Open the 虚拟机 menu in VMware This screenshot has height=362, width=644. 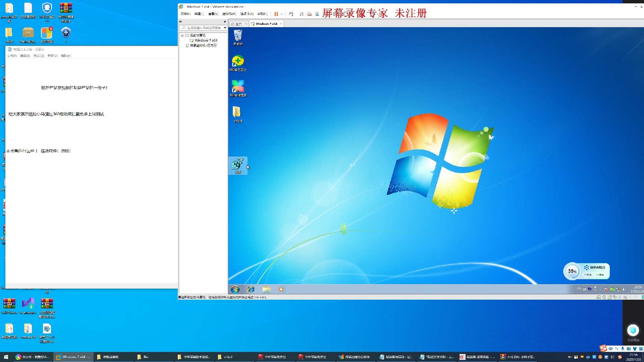point(229,14)
